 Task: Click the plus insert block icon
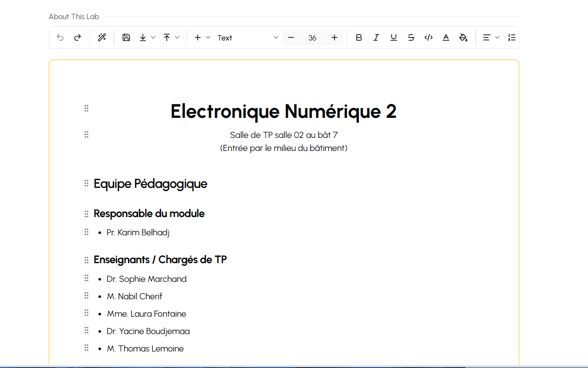198,38
